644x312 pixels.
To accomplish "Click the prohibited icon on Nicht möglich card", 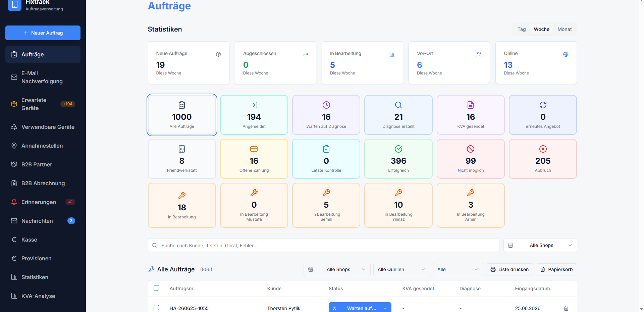I will click(471, 149).
